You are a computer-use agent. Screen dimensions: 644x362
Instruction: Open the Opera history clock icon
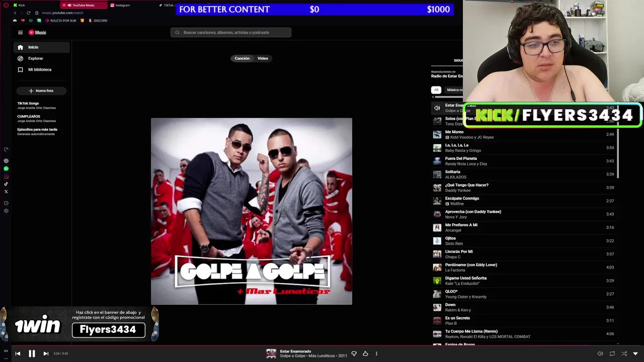[6, 203]
